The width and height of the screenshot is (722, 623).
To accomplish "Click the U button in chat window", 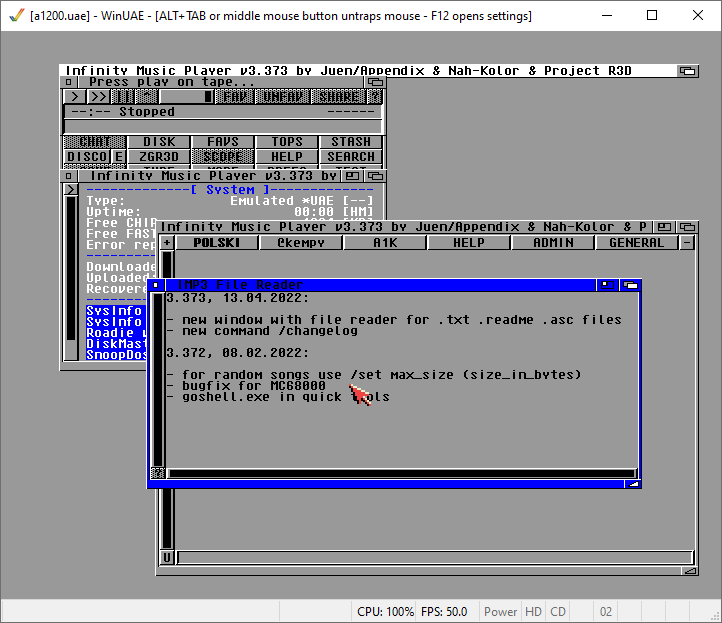I will pos(167,558).
